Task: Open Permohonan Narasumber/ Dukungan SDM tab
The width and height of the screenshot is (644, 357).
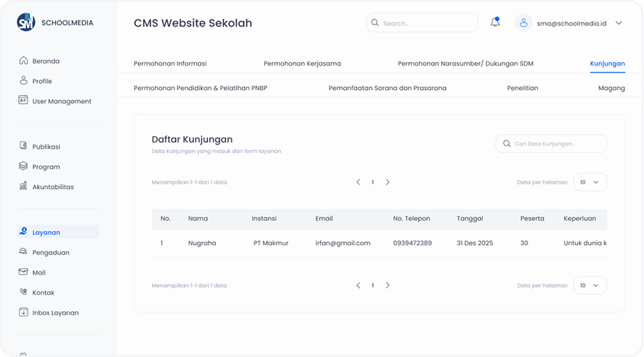Action: pyautogui.click(x=465, y=63)
